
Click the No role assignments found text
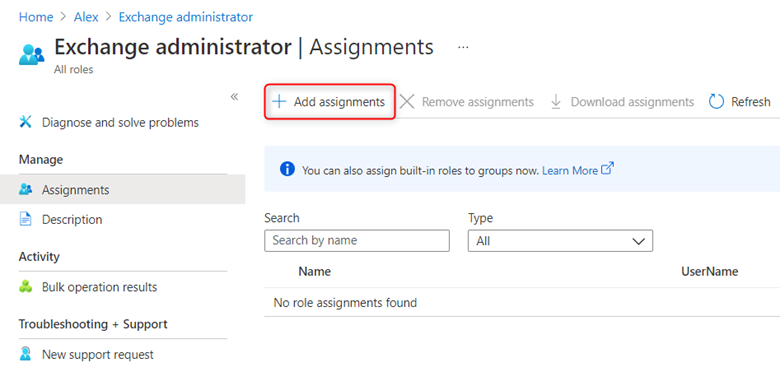(x=345, y=302)
